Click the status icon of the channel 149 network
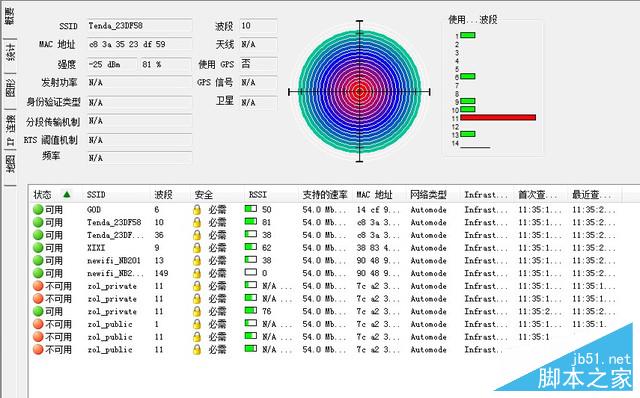This screenshot has height=398, width=640. pos(38,273)
